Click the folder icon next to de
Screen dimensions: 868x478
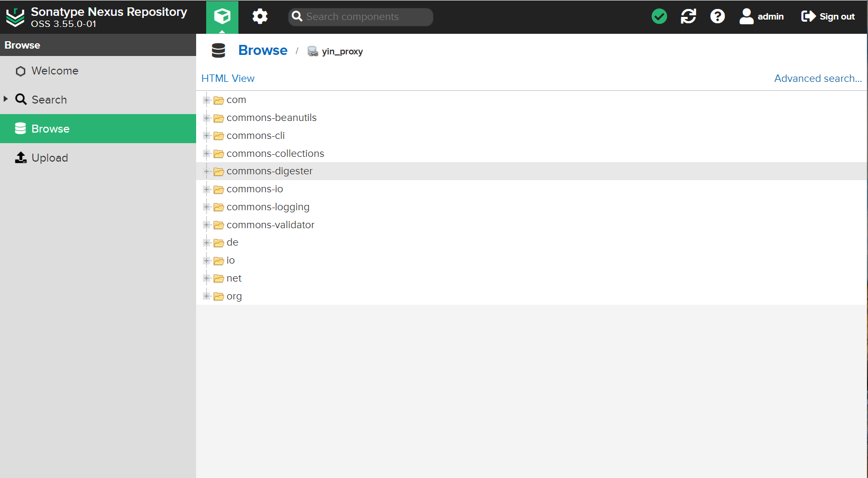pyautogui.click(x=218, y=243)
